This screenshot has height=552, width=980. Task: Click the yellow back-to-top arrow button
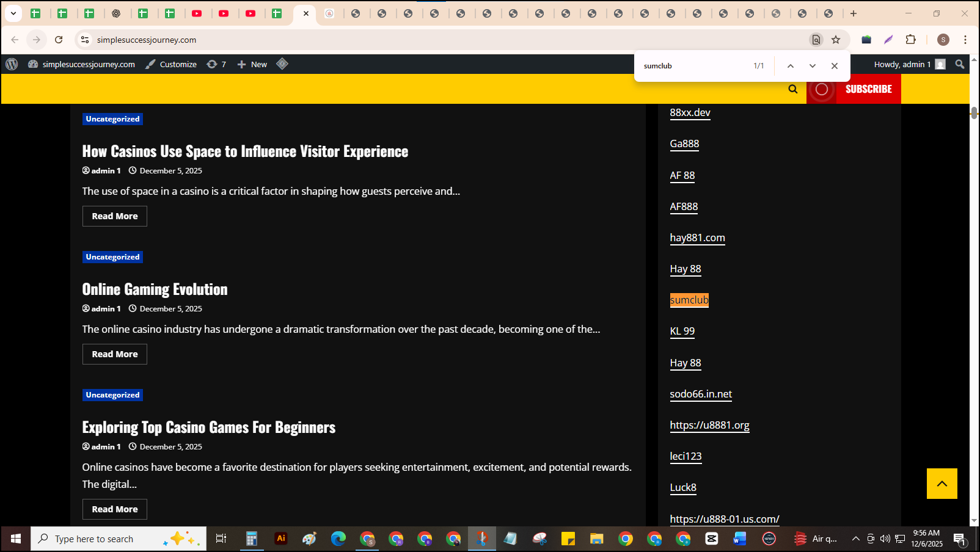point(942,484)
